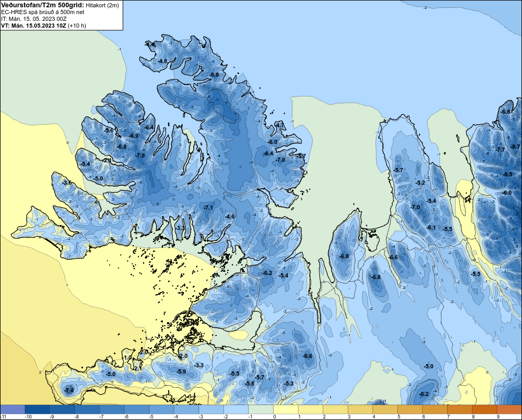
Task: Click the temperature value "-5.6" on the map
Action: (109, 130)
